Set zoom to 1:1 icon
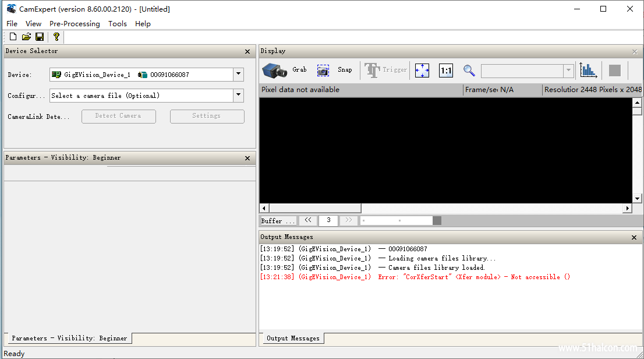 tap(445, 71)
